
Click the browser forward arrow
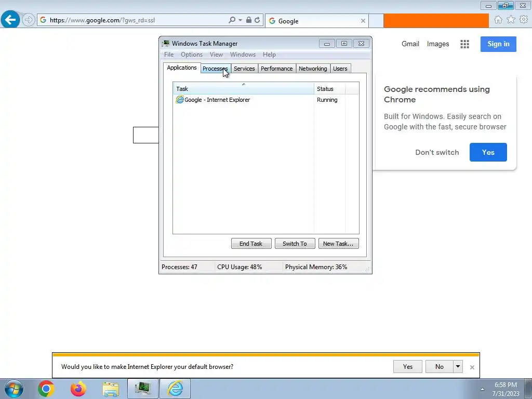click(x=29, y=20)
